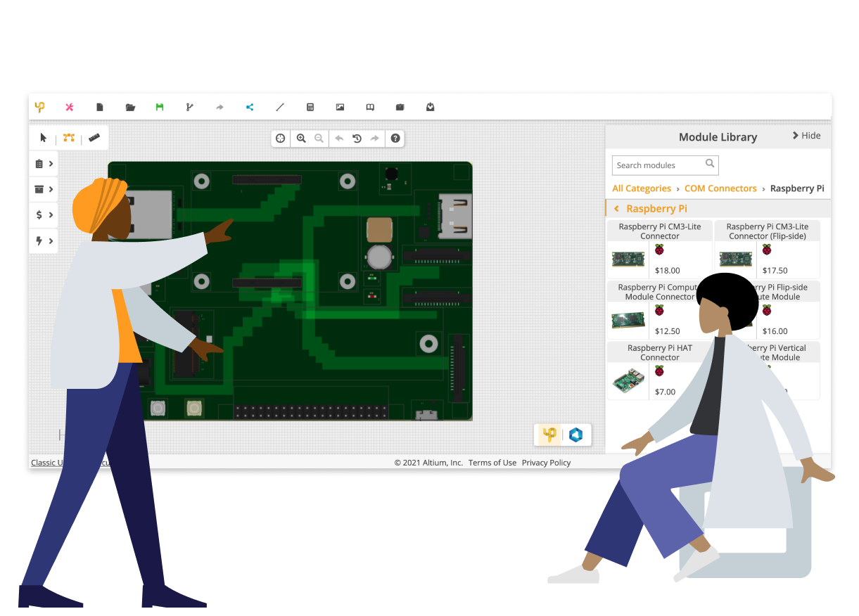Select the Raspberry Pi HAT Connector module
Viewport: 859px width, 616px height.
coord(660,371)
